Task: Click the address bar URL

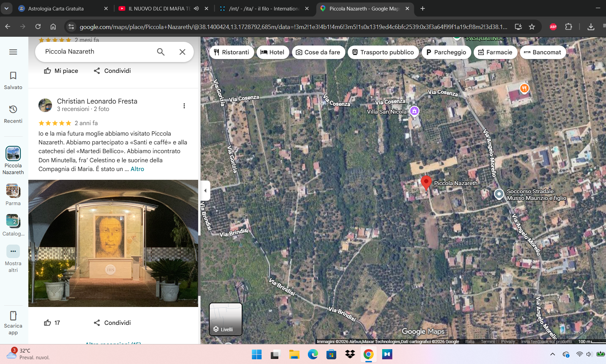Action: [293, 27]
